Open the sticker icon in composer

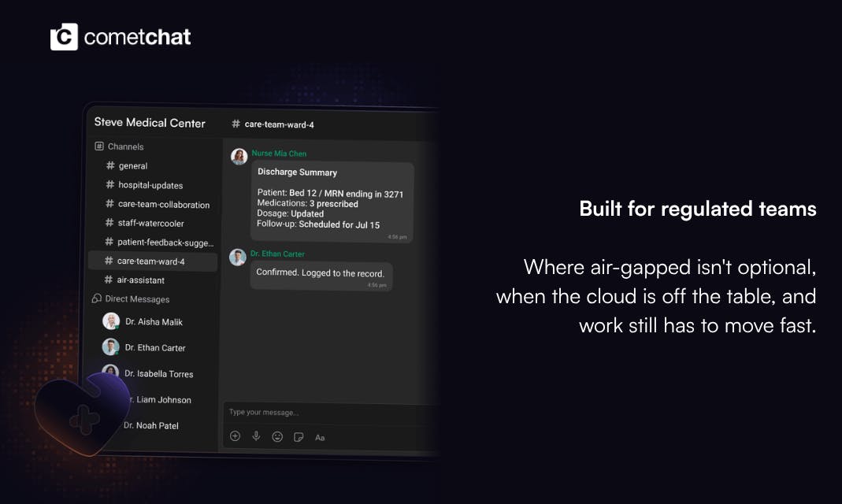point(299,437)
